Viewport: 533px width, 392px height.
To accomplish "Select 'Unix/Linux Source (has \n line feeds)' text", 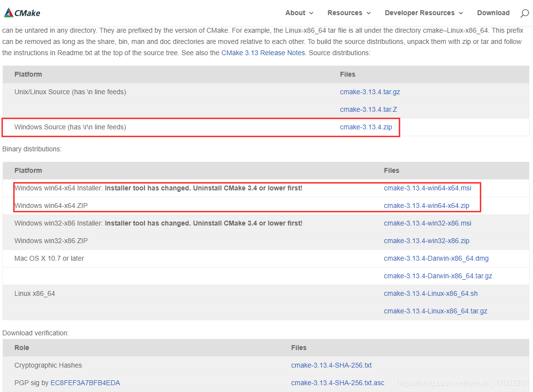I will pyautogui.click(x=70, y=92).
